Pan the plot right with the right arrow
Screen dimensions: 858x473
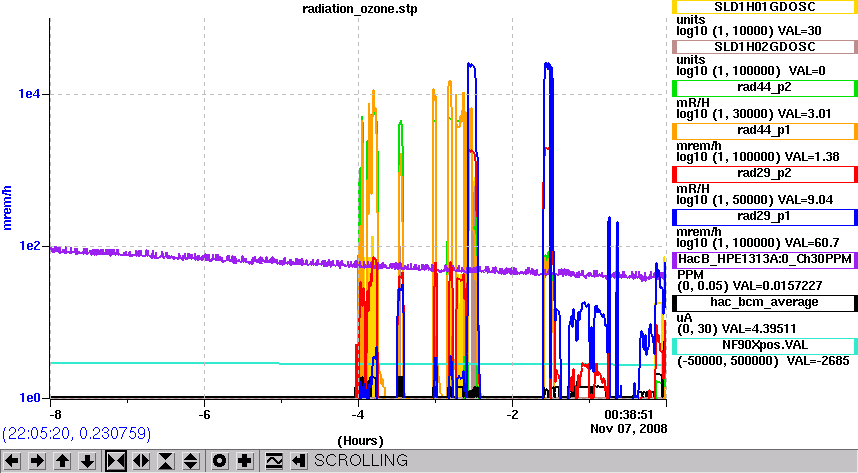pyautogui.click(x=37, y=460)
